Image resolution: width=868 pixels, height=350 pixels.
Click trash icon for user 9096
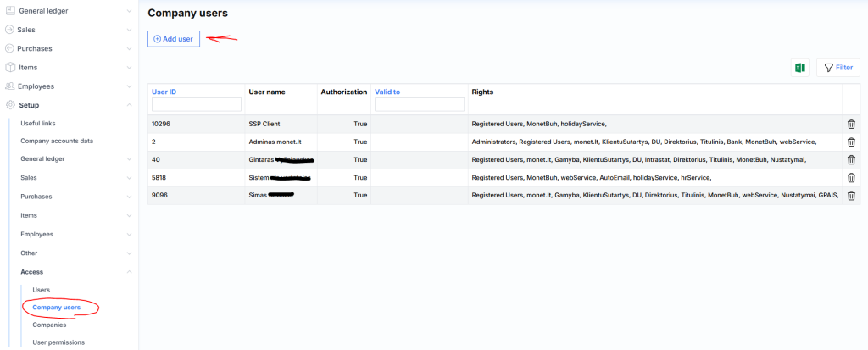click(851, 195)
